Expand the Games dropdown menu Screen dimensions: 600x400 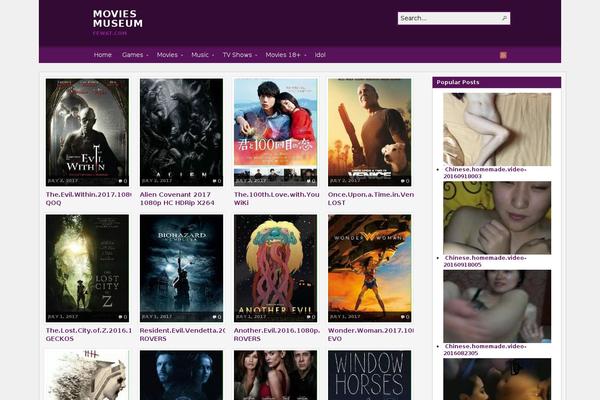[x=135, y=55]
